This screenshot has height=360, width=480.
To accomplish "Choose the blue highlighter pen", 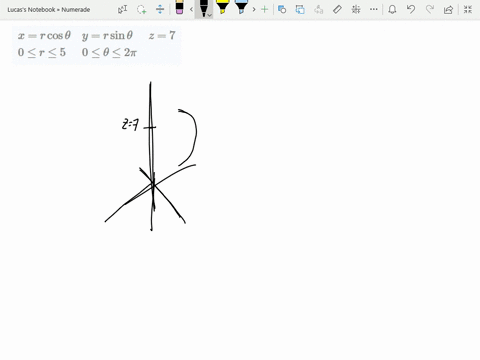I will (241, 7).
